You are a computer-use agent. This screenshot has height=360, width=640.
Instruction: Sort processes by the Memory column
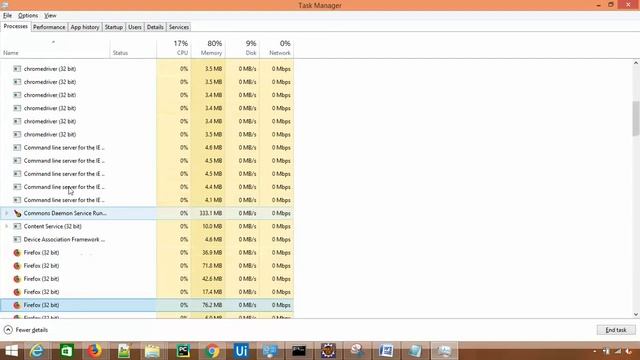point(208,48)
